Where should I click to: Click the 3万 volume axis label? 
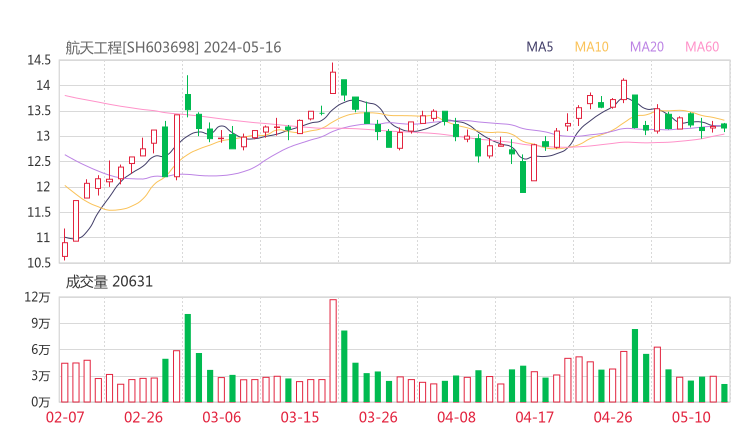(x=41, y=376)
